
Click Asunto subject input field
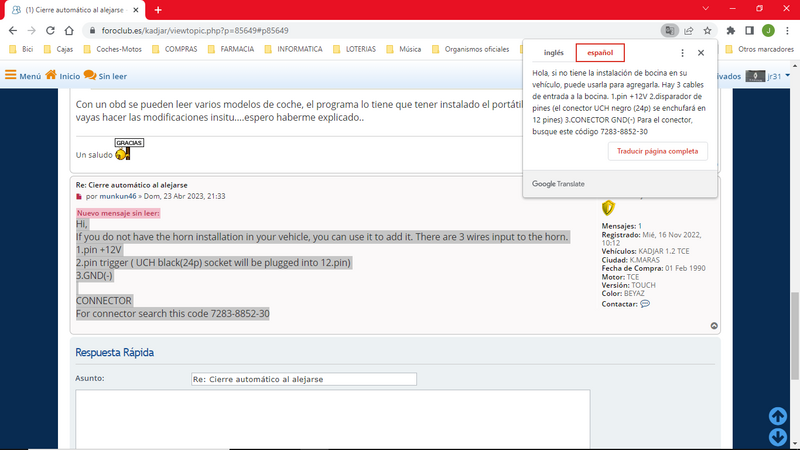(x=304, y=379)
